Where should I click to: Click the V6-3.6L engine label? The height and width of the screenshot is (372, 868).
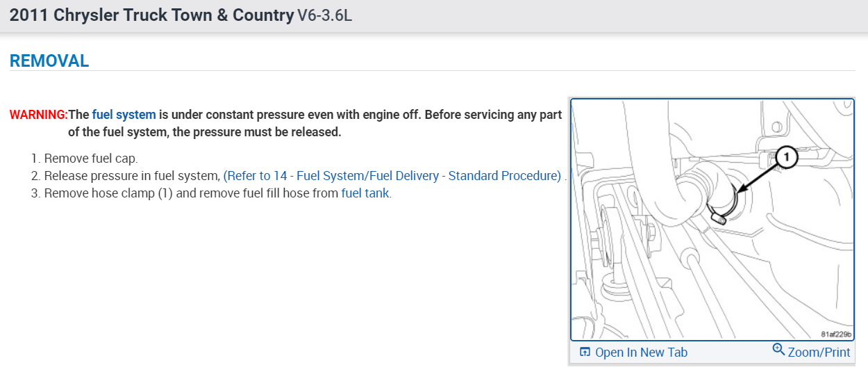coord(324,15)
